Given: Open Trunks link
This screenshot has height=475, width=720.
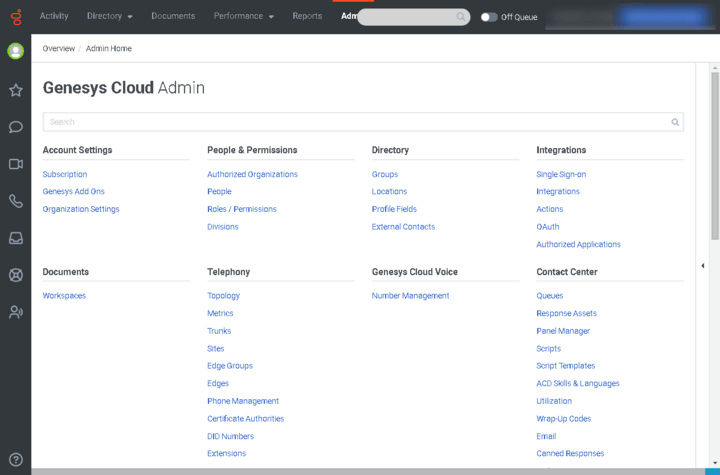Looking at the screenshot, I should (x=219, y=331).
